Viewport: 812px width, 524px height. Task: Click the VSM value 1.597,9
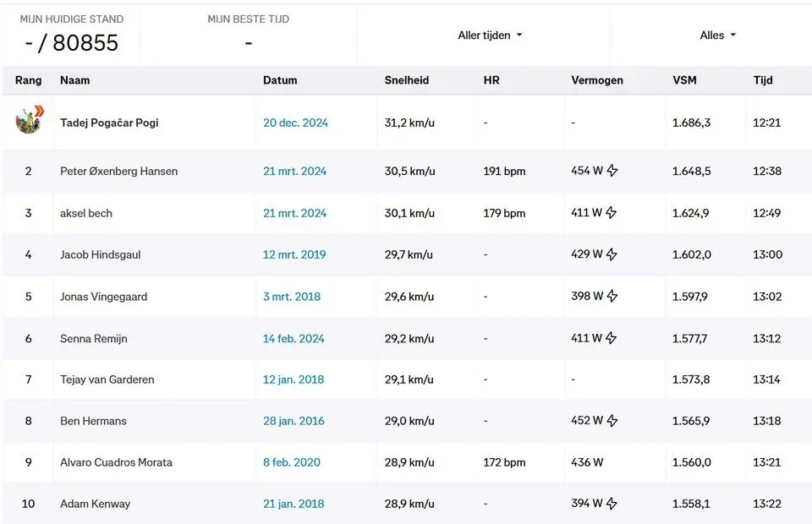690,297
